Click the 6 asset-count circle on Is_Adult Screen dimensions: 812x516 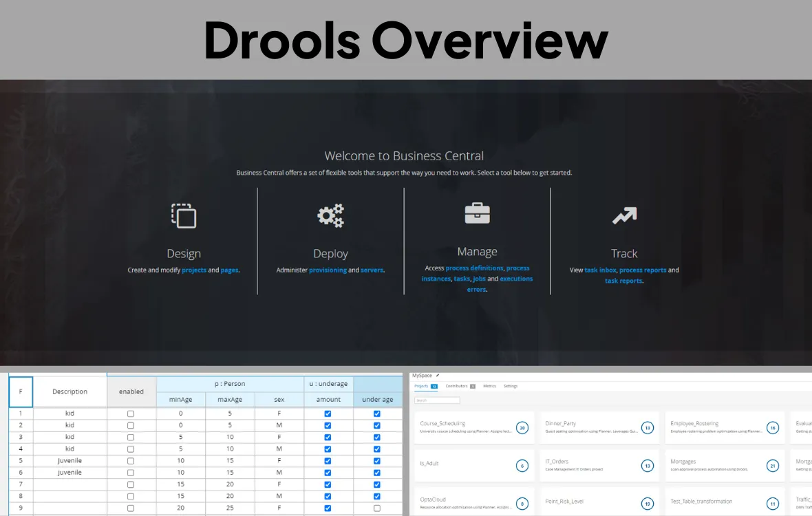click(x=522, y=465)
